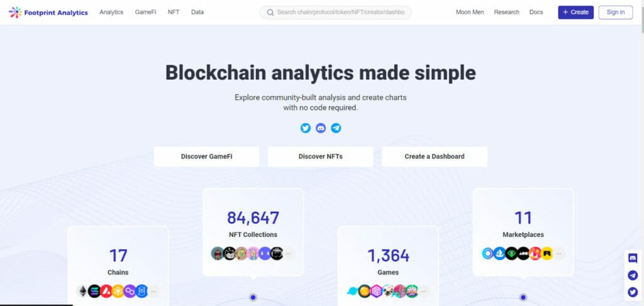Click the floating Telegram icon on the right edge
This screenshot has width=644, height=306.
pos(633,275)
